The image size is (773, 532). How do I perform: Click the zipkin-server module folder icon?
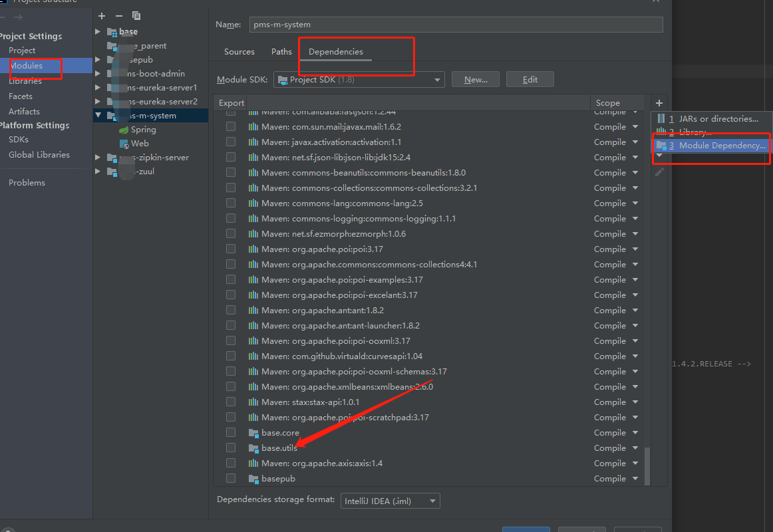pyautogui.click(x=112, y=158)
